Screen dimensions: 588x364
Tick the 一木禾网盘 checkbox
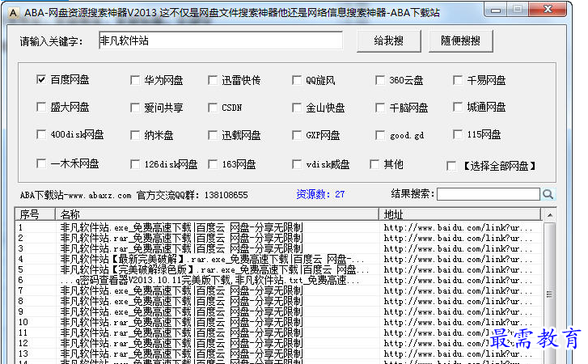[41, 163]
